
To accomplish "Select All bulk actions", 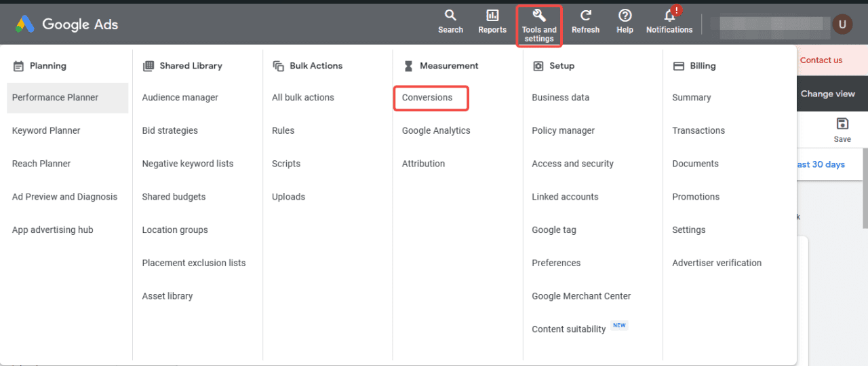I will 303,98.
